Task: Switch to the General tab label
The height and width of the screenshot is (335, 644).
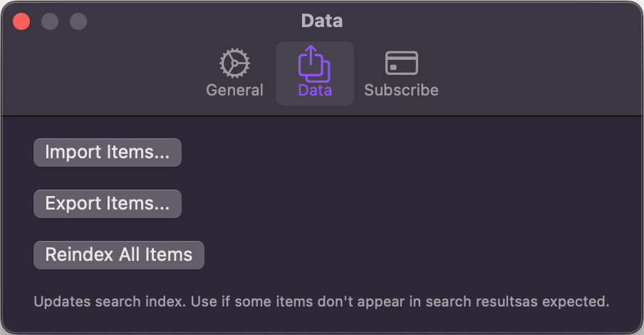Action: 234,90
